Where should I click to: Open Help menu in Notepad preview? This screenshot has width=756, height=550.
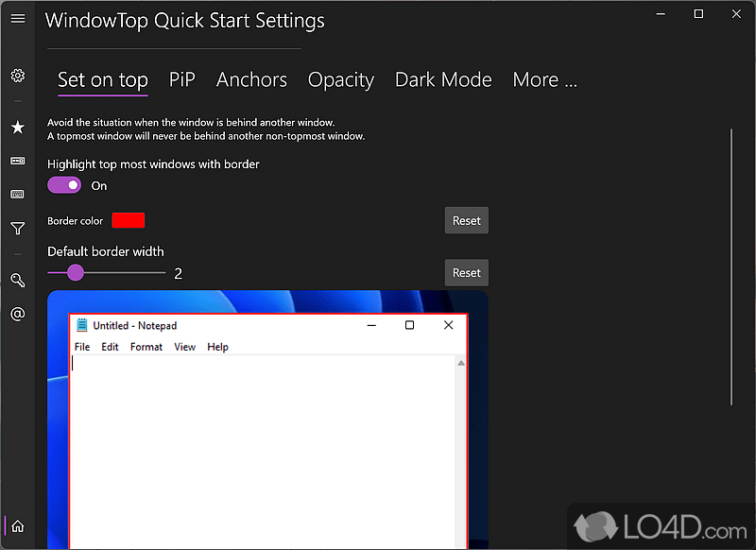tap(217, 347)
